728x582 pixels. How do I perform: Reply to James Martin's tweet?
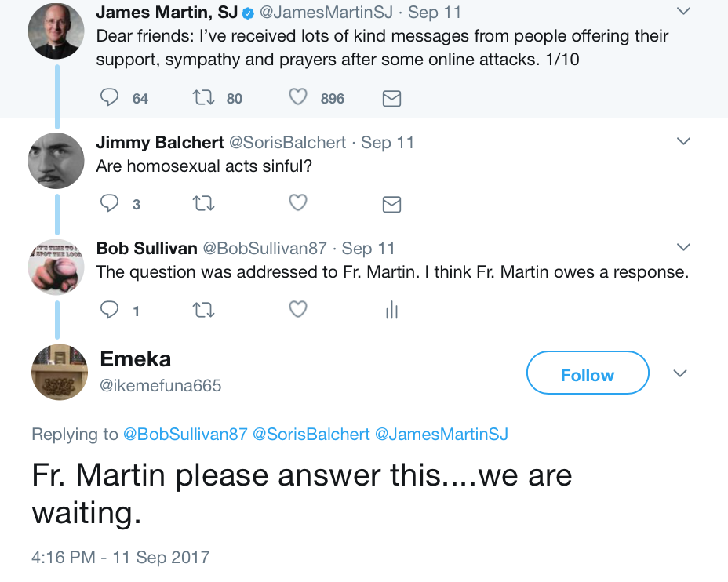coord(110,97)
